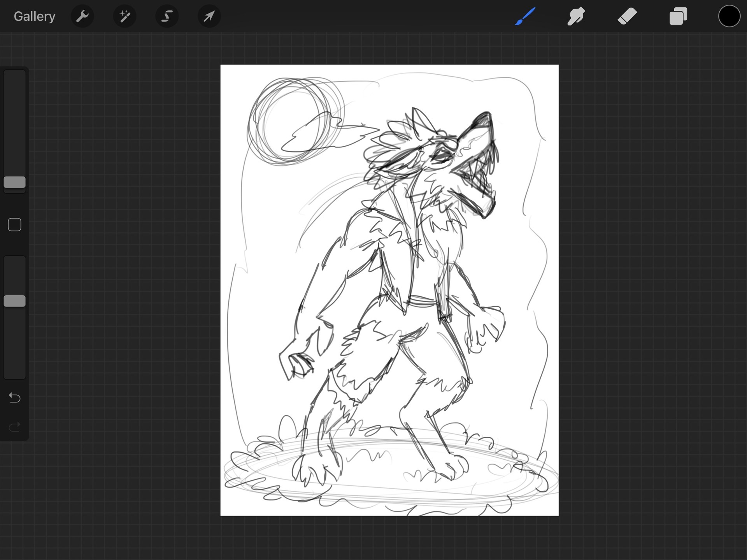
Task: Open the active color disc
Action: pos(729,16)
